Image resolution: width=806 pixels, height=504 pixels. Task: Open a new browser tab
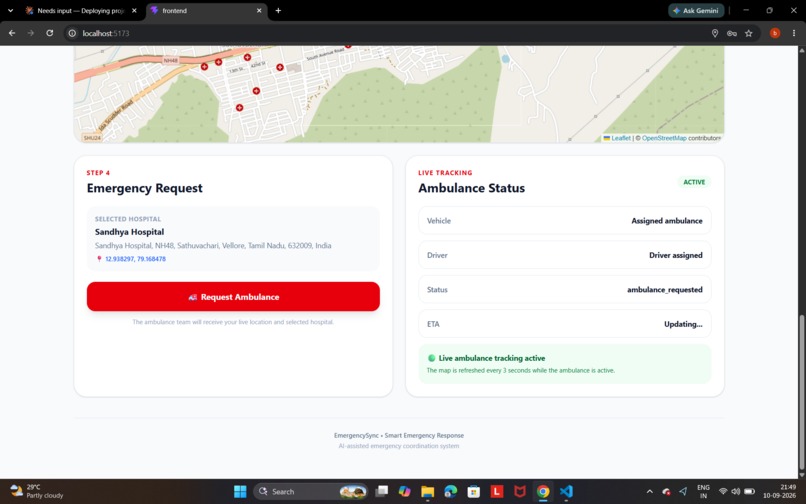[x=278, y=10]
